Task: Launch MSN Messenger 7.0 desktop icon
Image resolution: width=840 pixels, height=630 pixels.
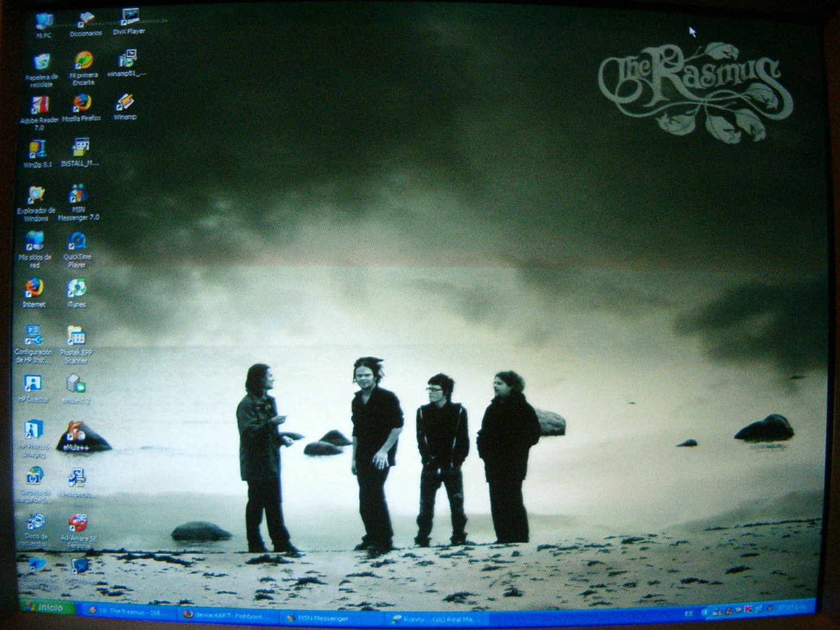Action: [x=78, y=203]
